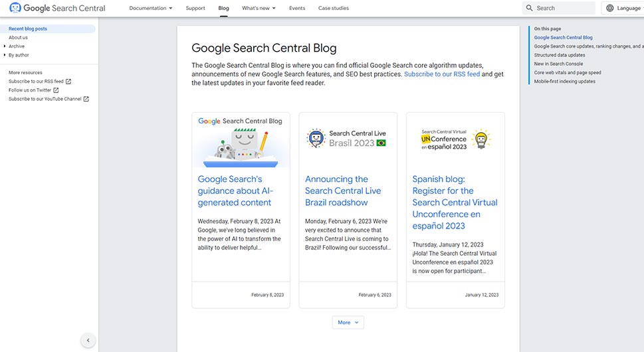The height and width of the screenshot is (352, 644).
Task: Click the external-link icon beside YouTube Channel
Action: click(x=86, y=99)
